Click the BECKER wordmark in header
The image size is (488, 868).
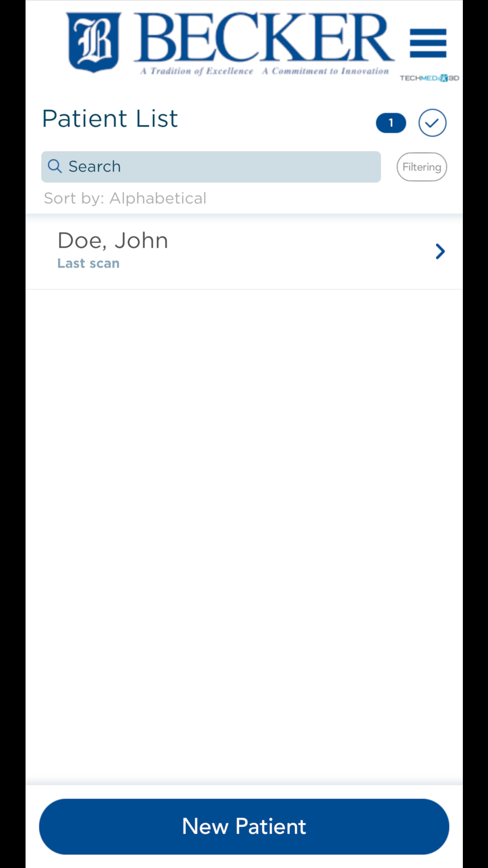[264, 37]
